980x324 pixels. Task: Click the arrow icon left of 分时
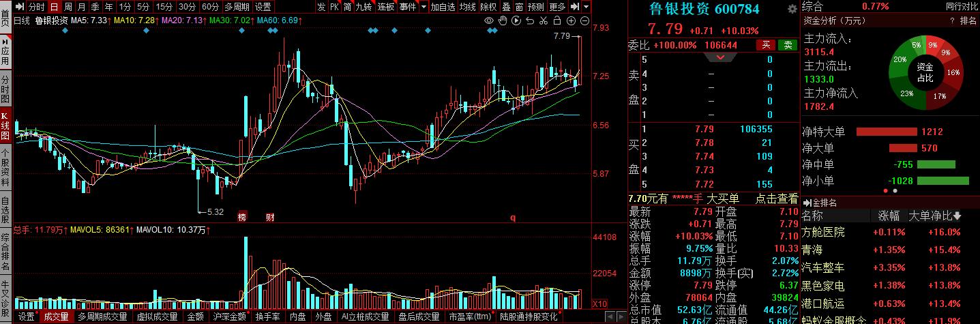[x=20, y=7]
